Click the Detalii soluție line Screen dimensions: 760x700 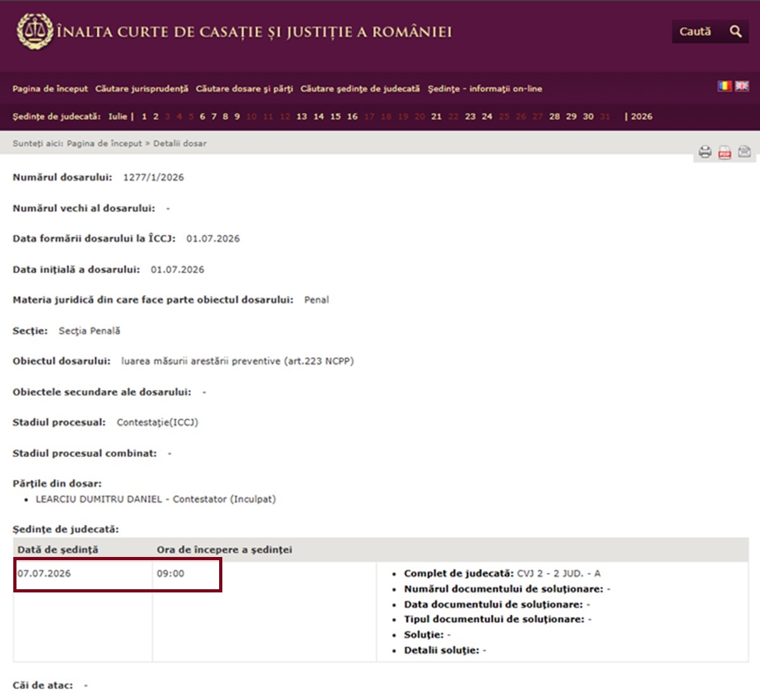click(445, 650)
